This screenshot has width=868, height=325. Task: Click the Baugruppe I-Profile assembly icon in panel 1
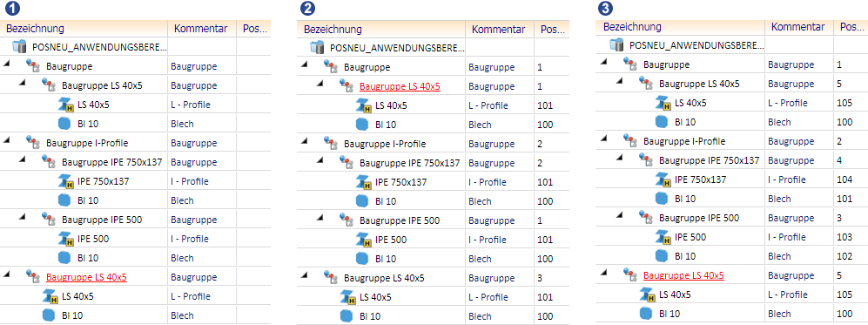click(33, 143)
